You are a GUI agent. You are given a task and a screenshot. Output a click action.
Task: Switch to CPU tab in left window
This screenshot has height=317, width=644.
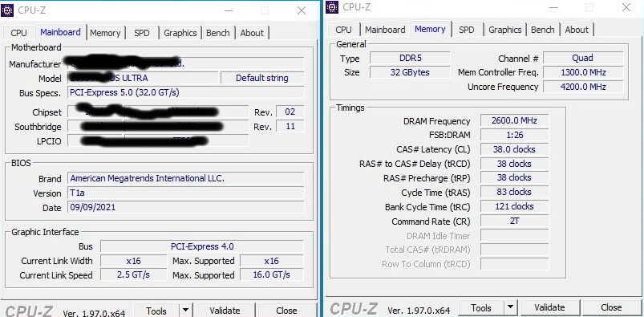pos(19,33)
